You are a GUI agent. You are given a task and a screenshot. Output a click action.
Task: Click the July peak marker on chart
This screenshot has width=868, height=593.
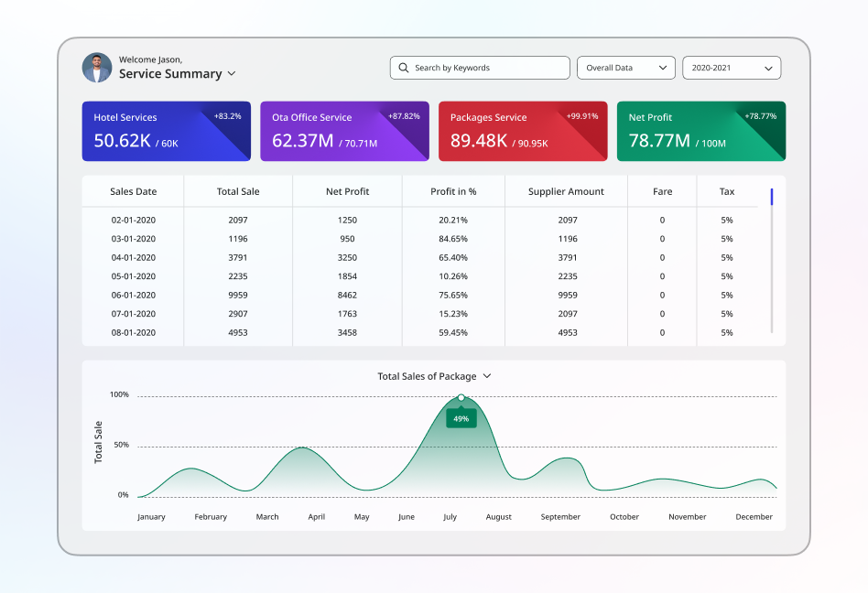[461, 397]
